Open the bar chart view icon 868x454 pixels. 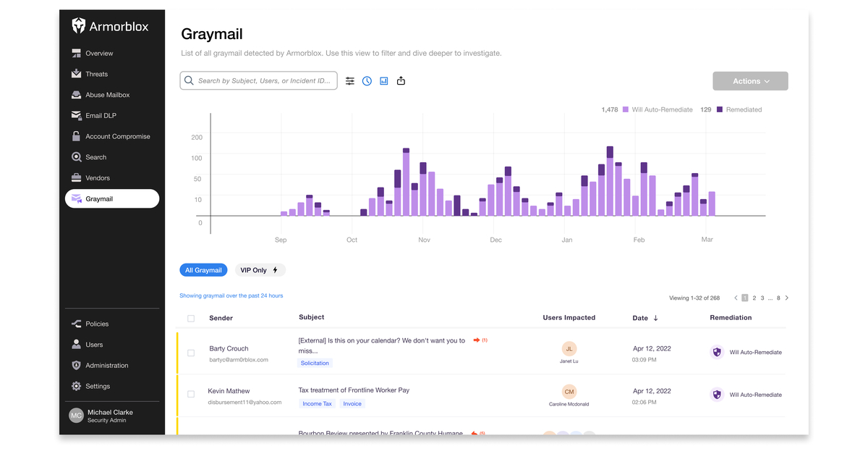pos(384,80)
